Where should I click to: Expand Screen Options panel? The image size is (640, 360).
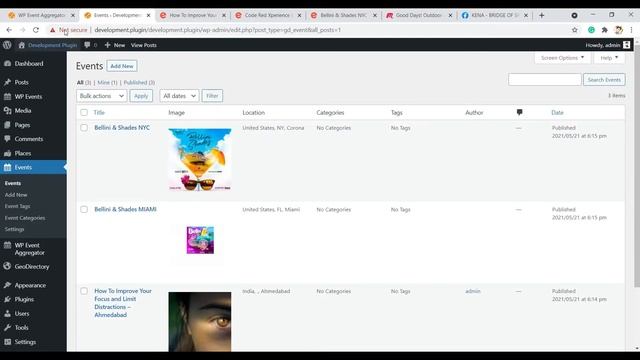562,58
